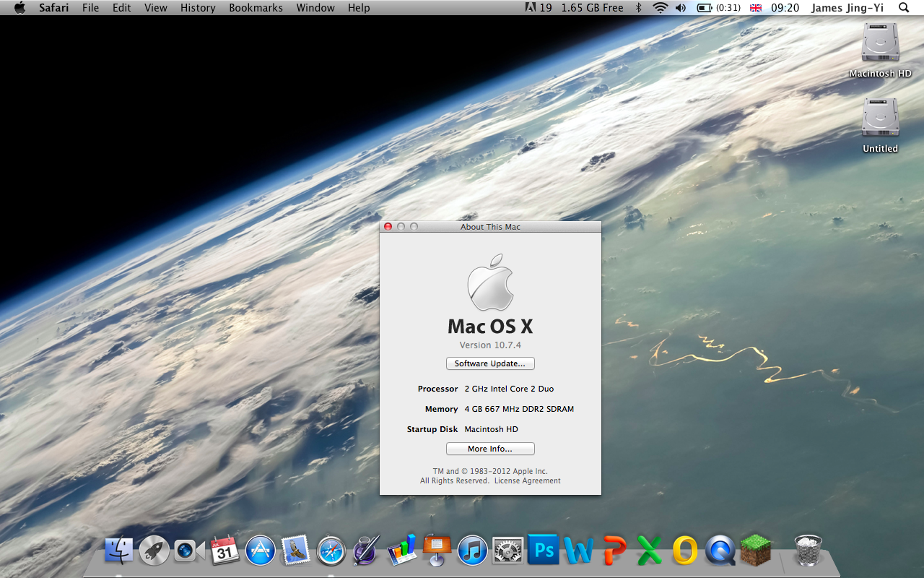The width and height of the screenshot is (924, 578).
Task: Click the Version 10.7.4 text
Action: 490,345
